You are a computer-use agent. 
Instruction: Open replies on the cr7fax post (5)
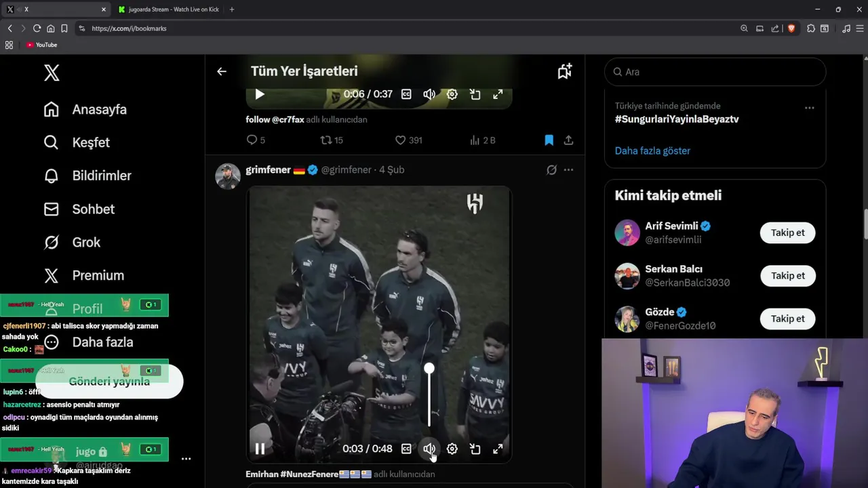[x=256, y=140]
